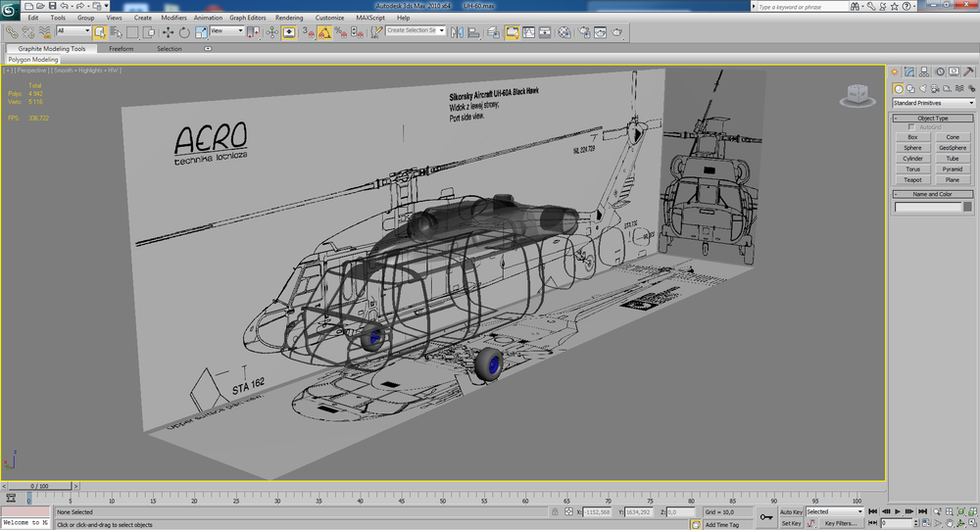Switch to the Selection ribbon tab

click(169, 49)
